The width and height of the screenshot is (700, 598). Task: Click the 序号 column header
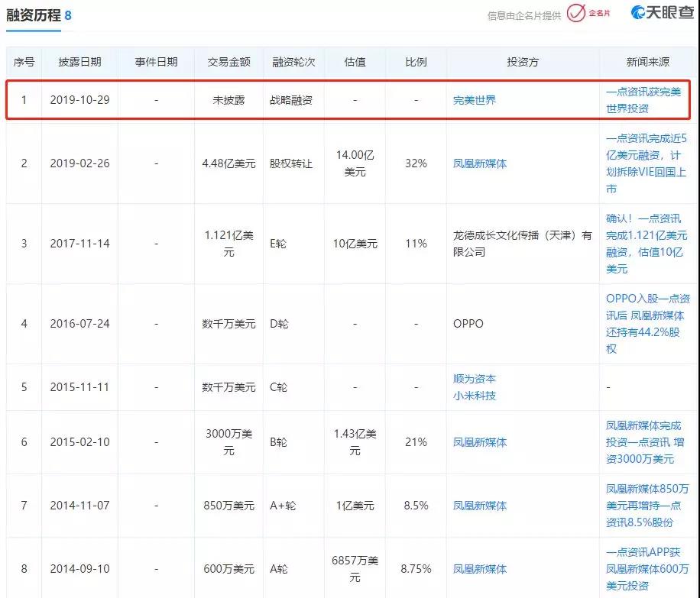point(24,62)
